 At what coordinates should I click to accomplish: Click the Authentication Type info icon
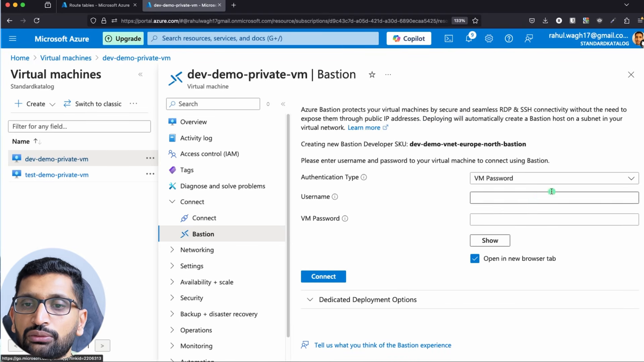click(x=364, y=177)
